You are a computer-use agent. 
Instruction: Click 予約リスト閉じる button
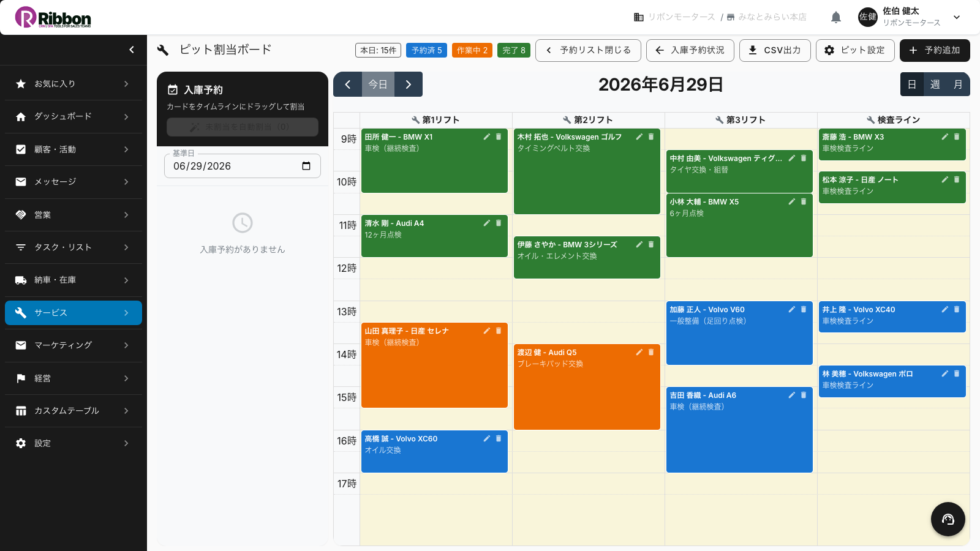point(588,50)
